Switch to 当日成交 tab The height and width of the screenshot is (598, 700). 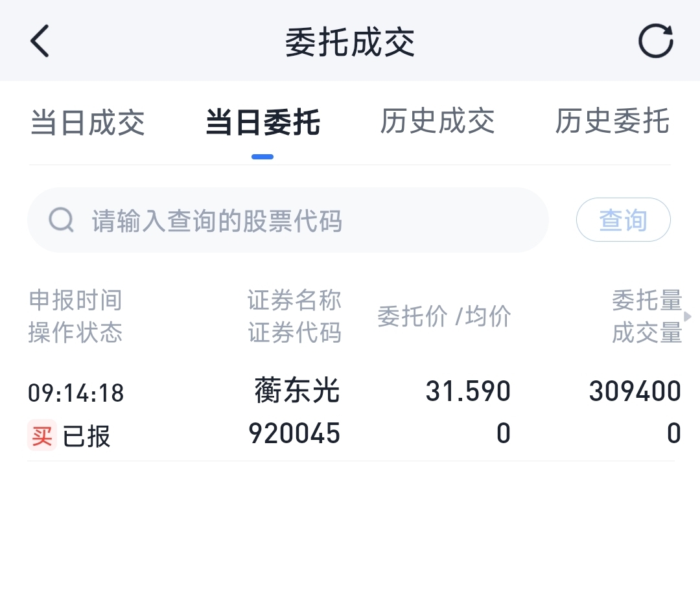point(87,122)
